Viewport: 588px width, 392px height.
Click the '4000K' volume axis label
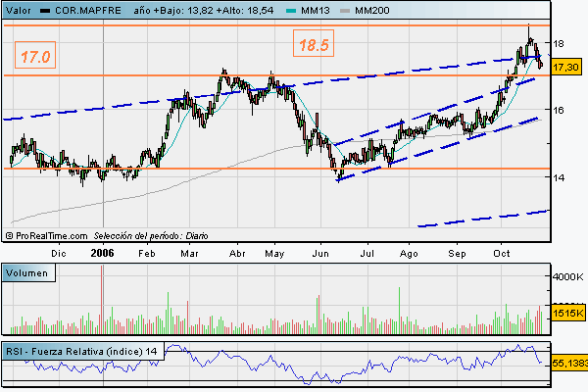point(567,276)
